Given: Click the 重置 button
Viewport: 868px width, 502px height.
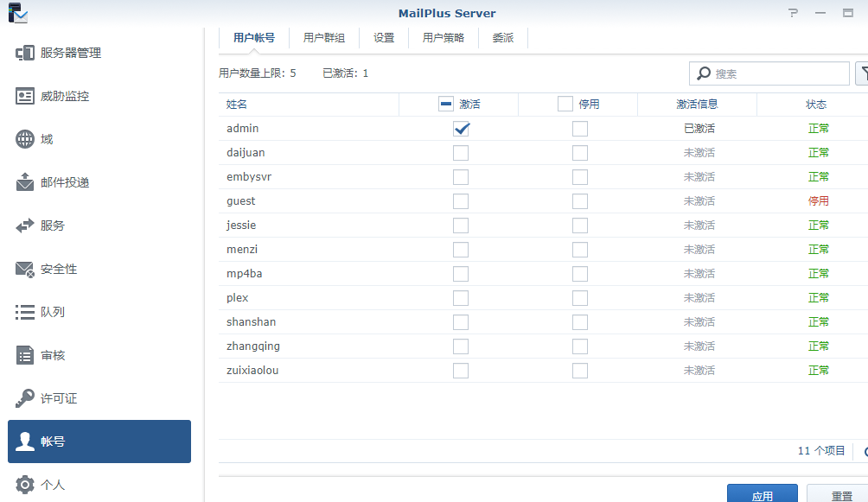Looking at the screenshot, I should 843,494.
